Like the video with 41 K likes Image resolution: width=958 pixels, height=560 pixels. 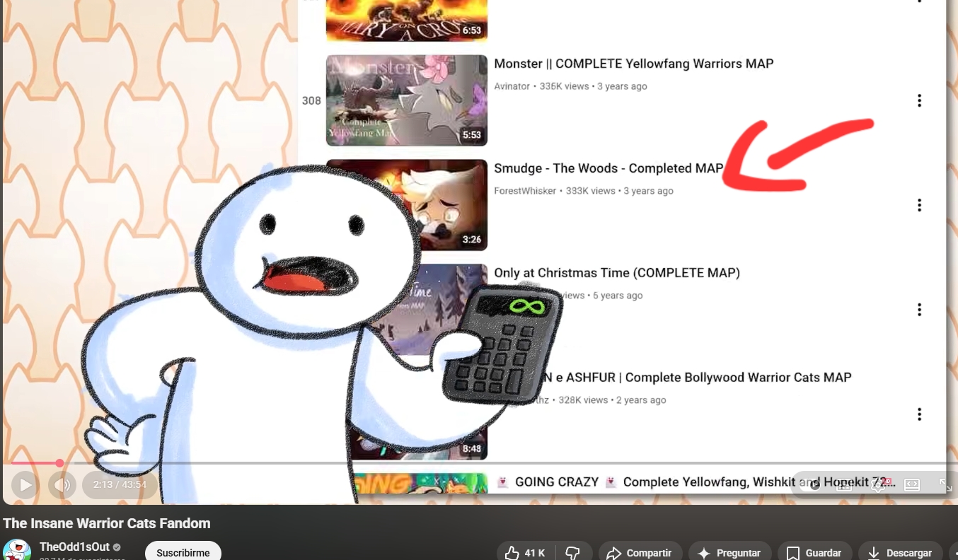[526, 553]
